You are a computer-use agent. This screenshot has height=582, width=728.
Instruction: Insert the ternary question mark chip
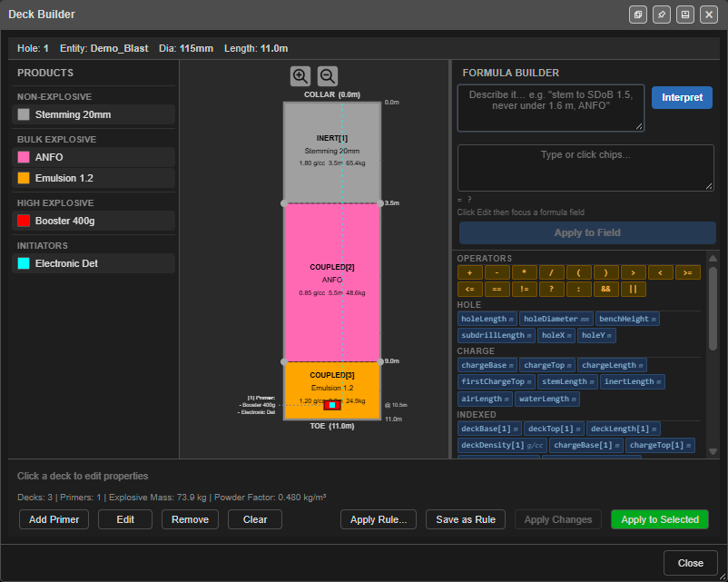(x=551, y=289)
